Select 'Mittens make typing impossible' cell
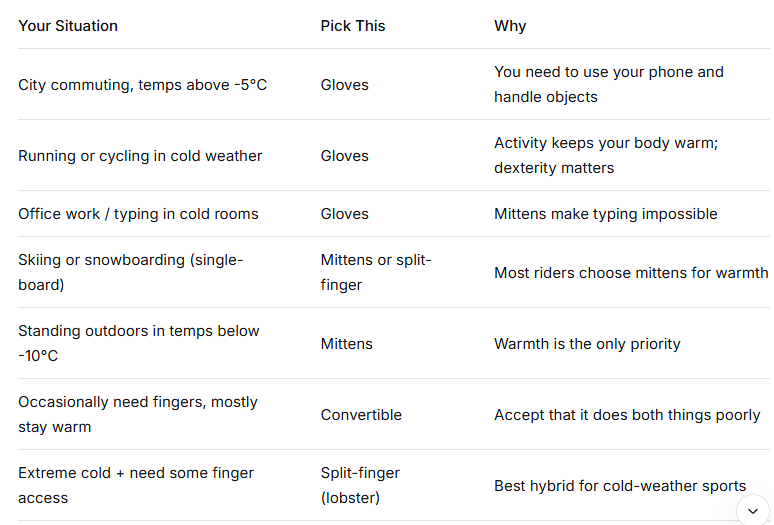The height and width of the screenshot is (525, 774). [606, 214]
